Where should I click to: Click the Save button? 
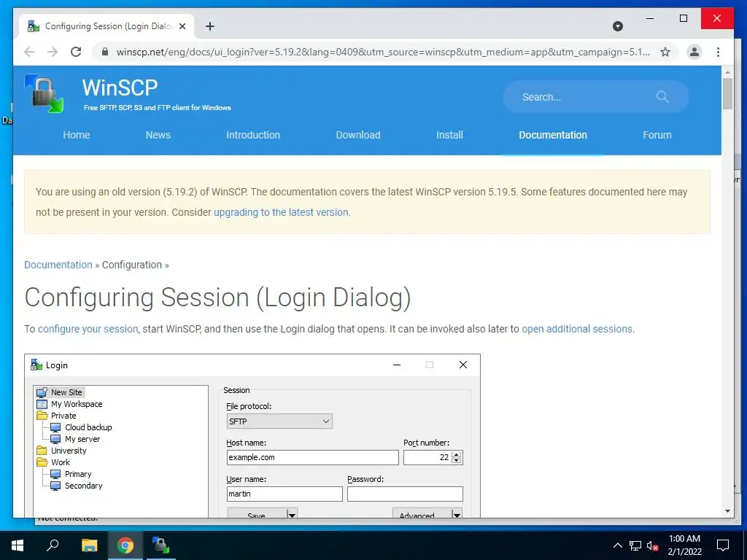point(257,513)
